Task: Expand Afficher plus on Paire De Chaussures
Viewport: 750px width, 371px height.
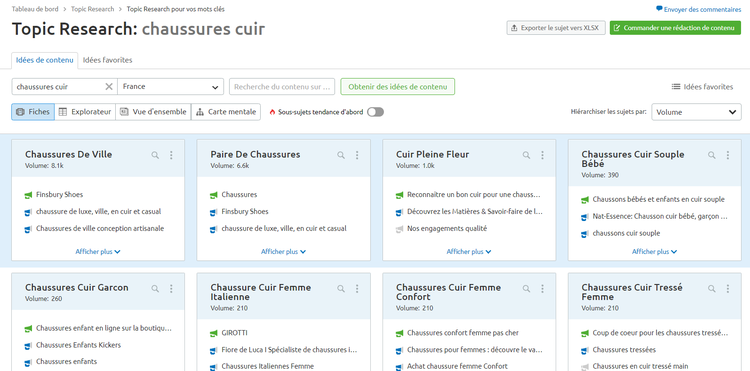Action: click(283, 251)
